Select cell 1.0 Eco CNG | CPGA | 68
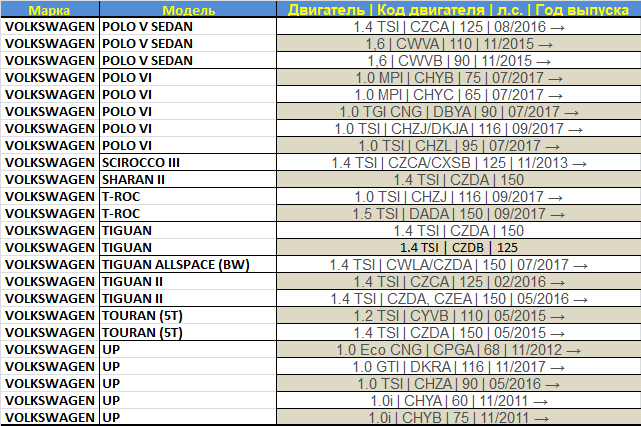641x426 pixels. point(459,350)
